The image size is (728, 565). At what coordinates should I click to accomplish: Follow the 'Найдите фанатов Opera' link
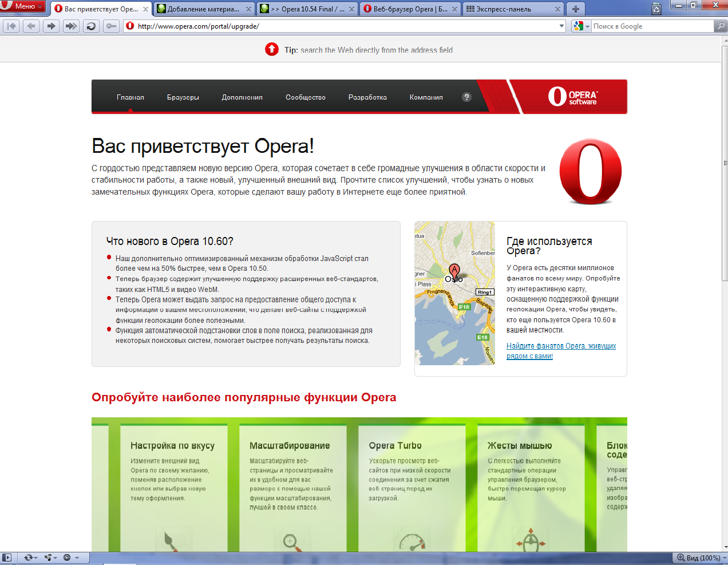tap(561, 351)
